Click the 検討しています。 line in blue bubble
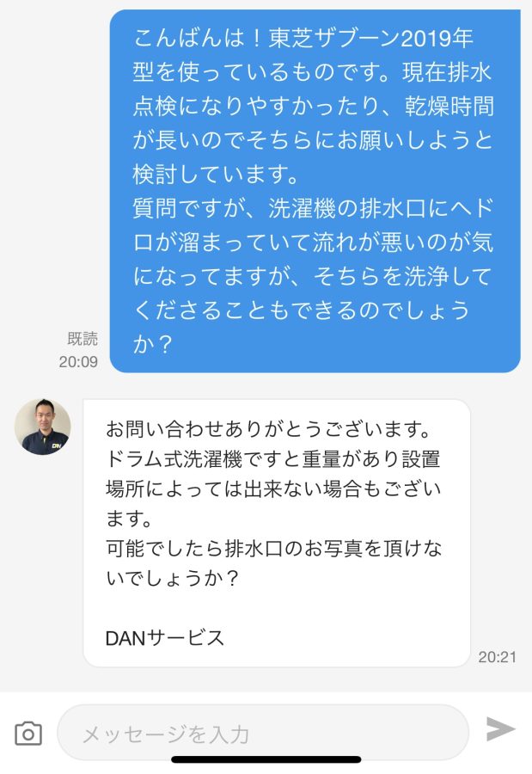Viewport: 532px width, 774px height. tap(216, 175)
